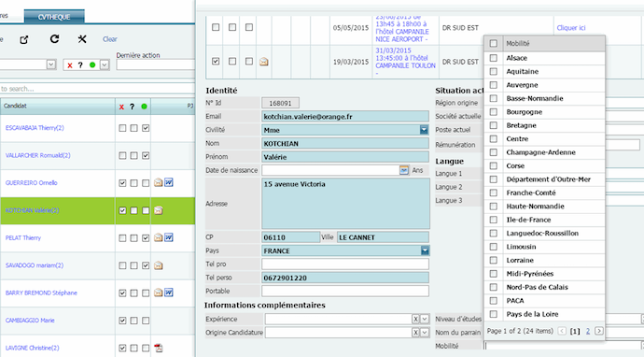Click the Cliquer ici link
This screenshot has width=644, height=357.
[x=571, y=27]
